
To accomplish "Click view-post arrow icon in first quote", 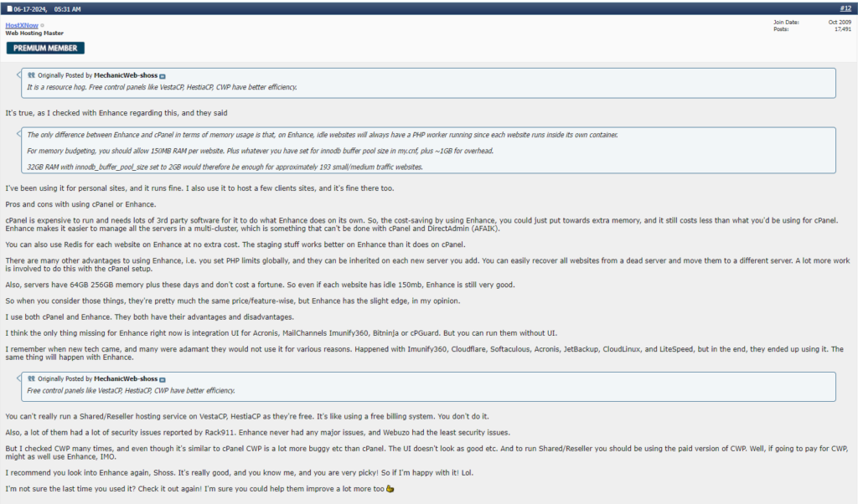I will (x=163, y=75).
